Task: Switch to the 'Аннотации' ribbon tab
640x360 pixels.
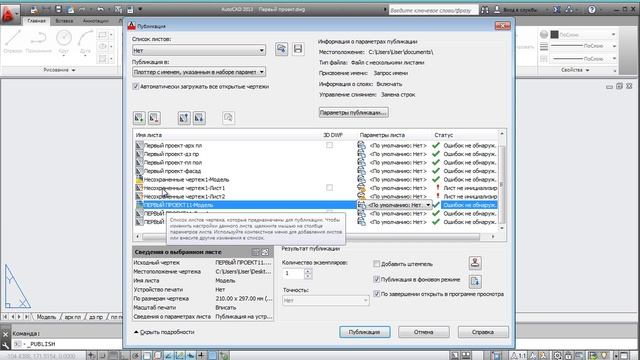Action: point(96,20)
